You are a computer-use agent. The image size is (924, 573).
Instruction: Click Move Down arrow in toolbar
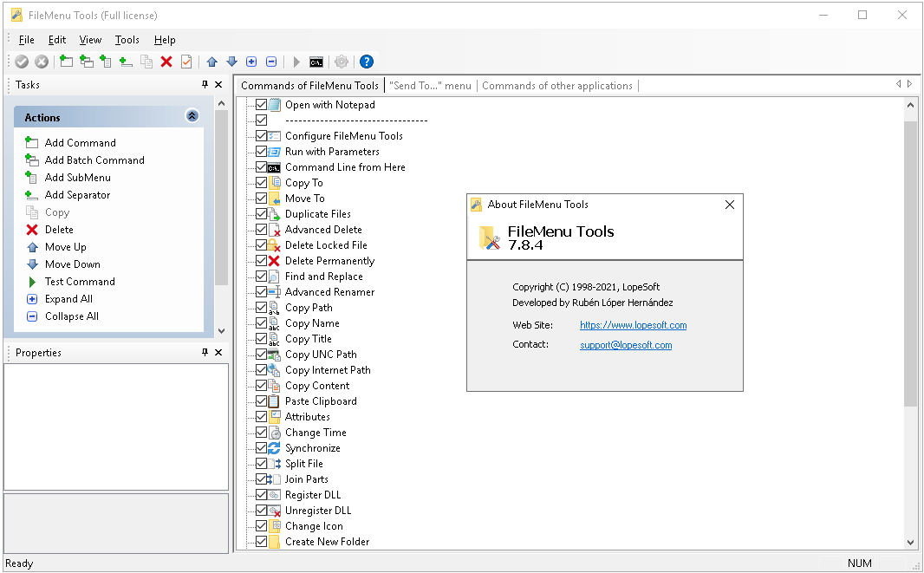231,62
